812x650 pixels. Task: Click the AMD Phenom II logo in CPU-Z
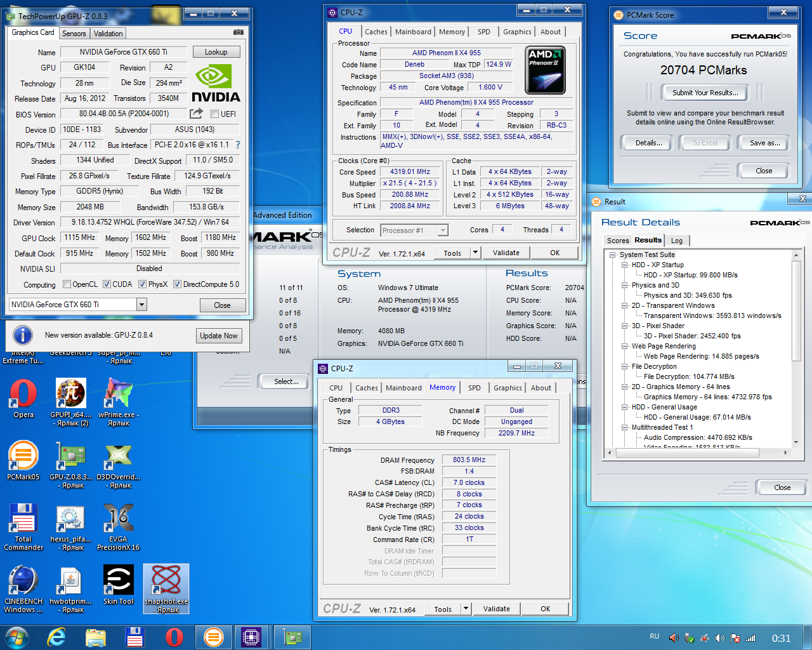546,70
